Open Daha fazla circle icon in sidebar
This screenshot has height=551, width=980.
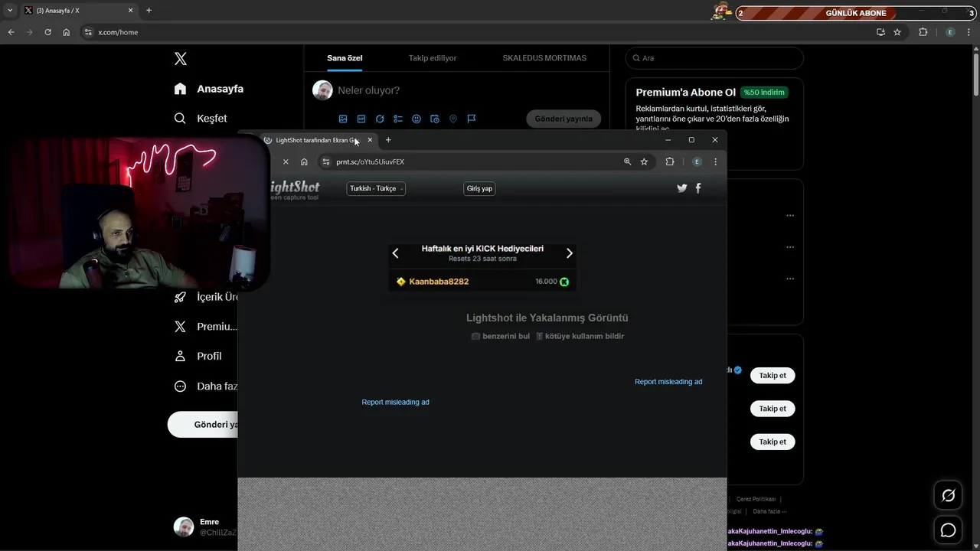pos(180,386)
